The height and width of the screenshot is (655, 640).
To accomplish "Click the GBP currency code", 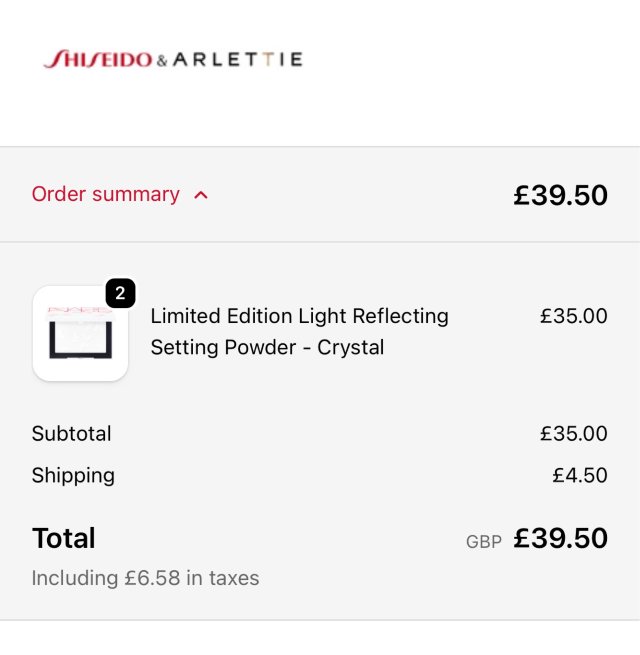I will pyautogui.click(x=484, y=542).
